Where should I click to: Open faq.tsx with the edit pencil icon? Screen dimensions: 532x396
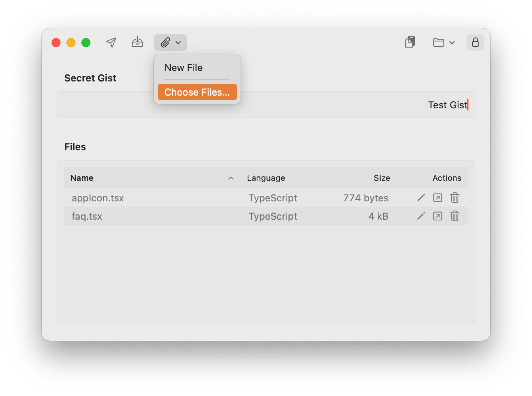point(421,216)
